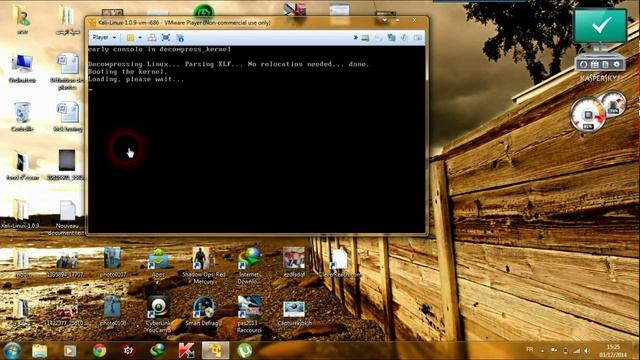Select the VMware Player taskbar button
The height and width of the screenshot is (360, 640).
coord(216,351)
